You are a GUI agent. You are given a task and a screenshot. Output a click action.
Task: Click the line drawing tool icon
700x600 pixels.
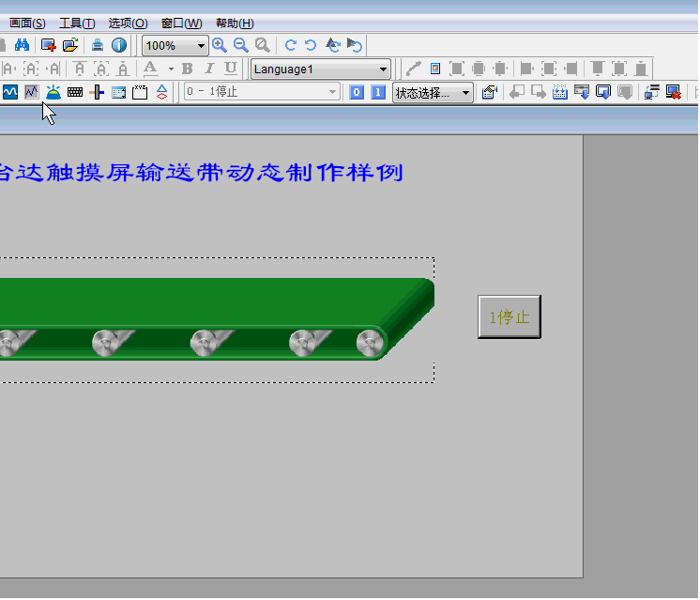(414, 69)
